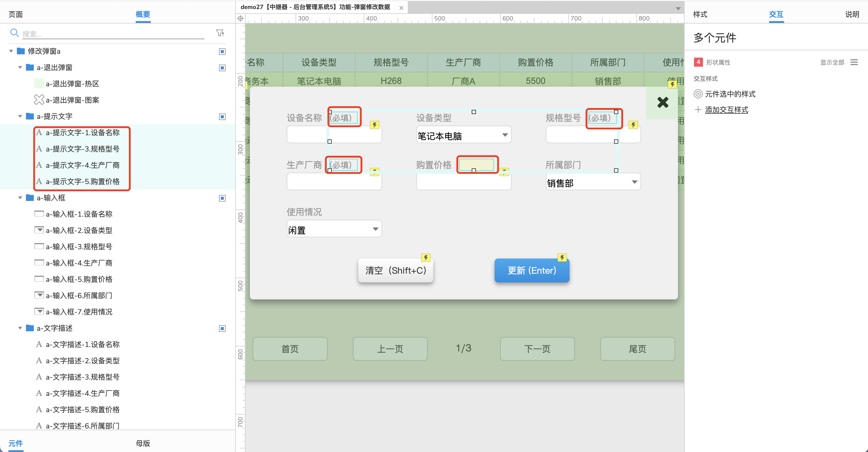Click the X close icon in popup

click(662, 102)
